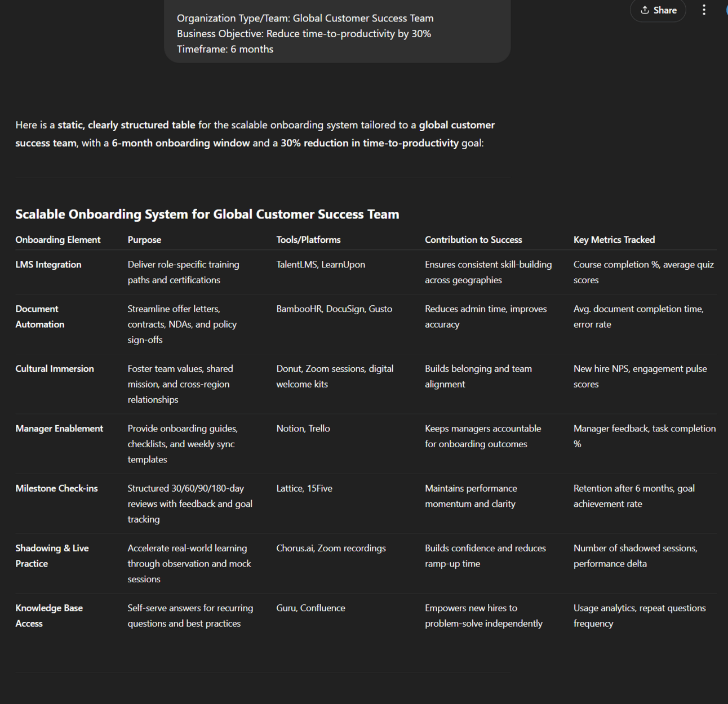Screen dimensions: 728x704
Task: Click the 'LMS Integration' row label
Action: click(48, 265)
